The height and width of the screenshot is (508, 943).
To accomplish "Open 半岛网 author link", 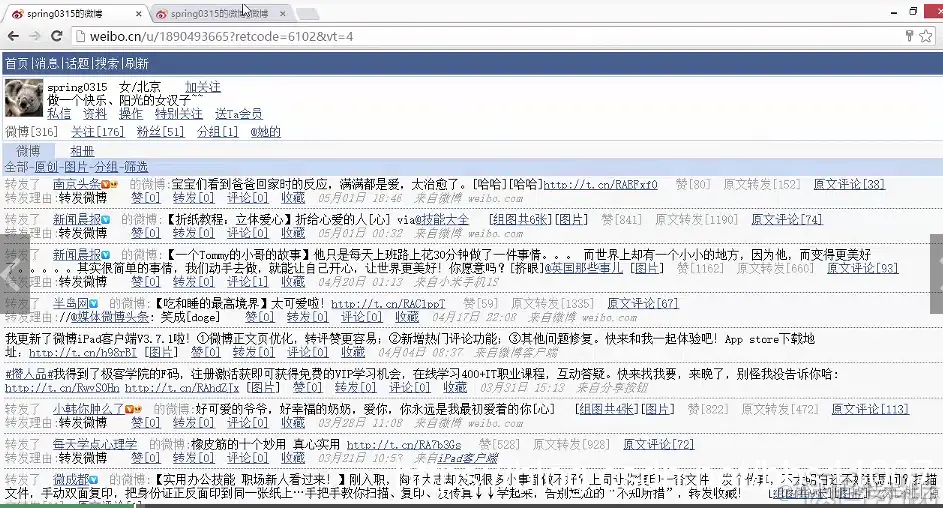I will pyautogui.click(x=70, y=303).
